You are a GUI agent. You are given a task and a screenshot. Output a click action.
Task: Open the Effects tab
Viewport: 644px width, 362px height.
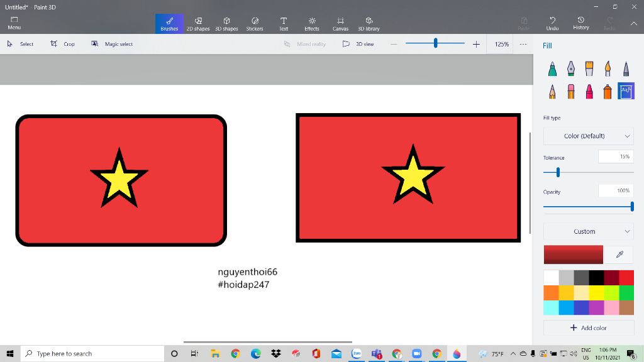(x=312, y=23)
